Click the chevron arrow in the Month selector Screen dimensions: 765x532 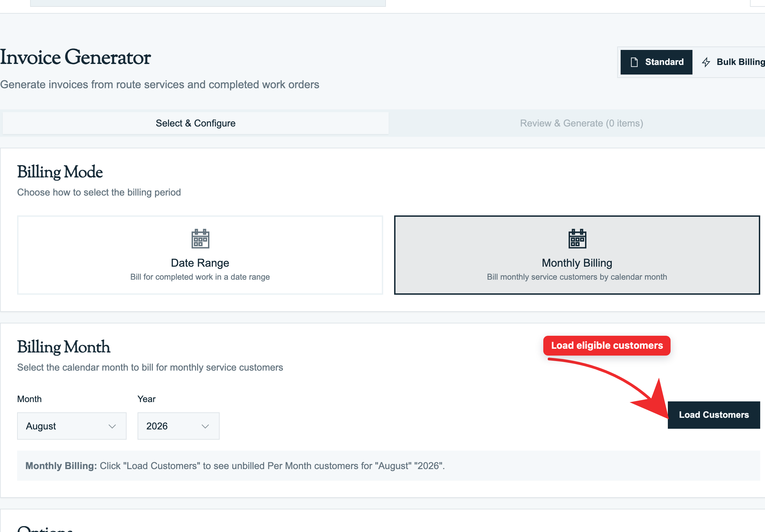coord(112,426)
